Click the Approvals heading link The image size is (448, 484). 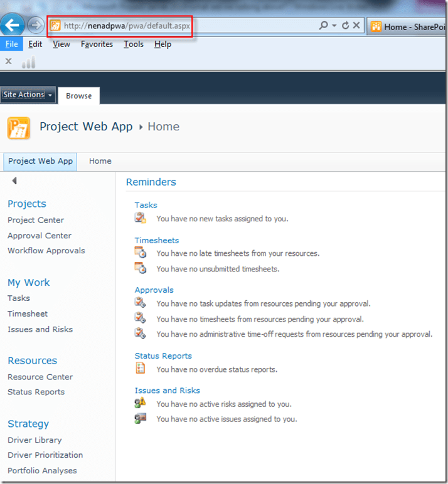[154, 290]
